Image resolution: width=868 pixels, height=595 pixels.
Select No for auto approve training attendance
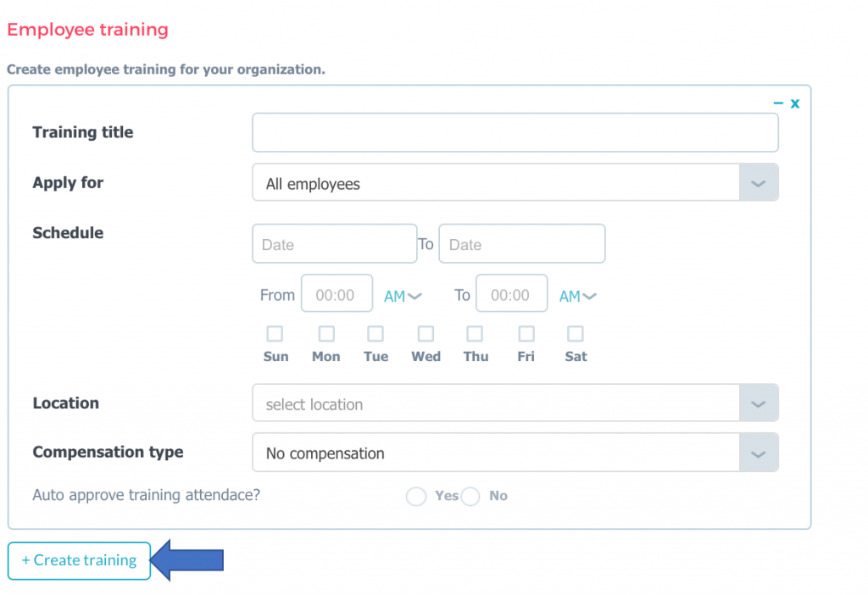(x=470, y=496)
